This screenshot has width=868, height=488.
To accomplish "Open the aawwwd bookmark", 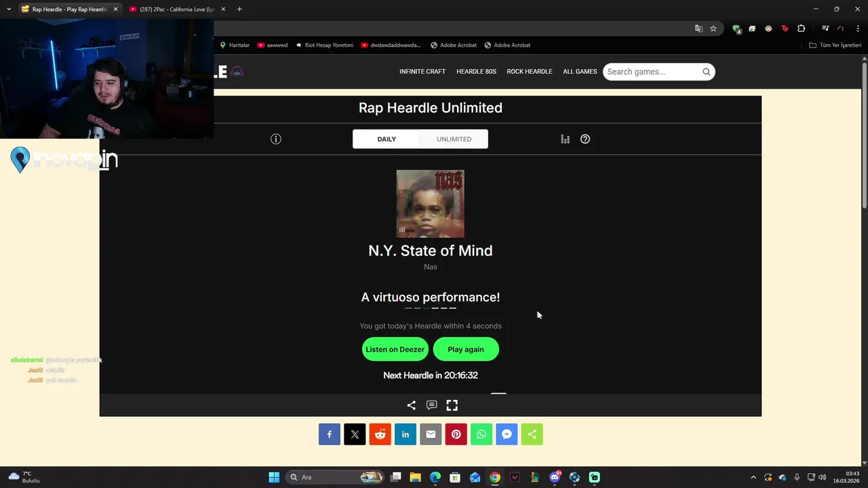I will pyautogui.click(x=272, y=45).
